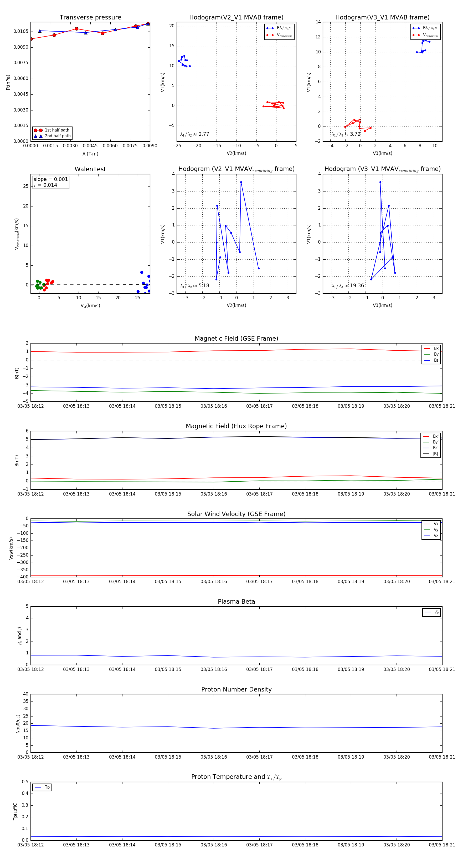Viewport: 473px width, 868px height.
Task: Click the "Magnetic Field (GSE Frame)" title
Action: [x=236, y=339]
